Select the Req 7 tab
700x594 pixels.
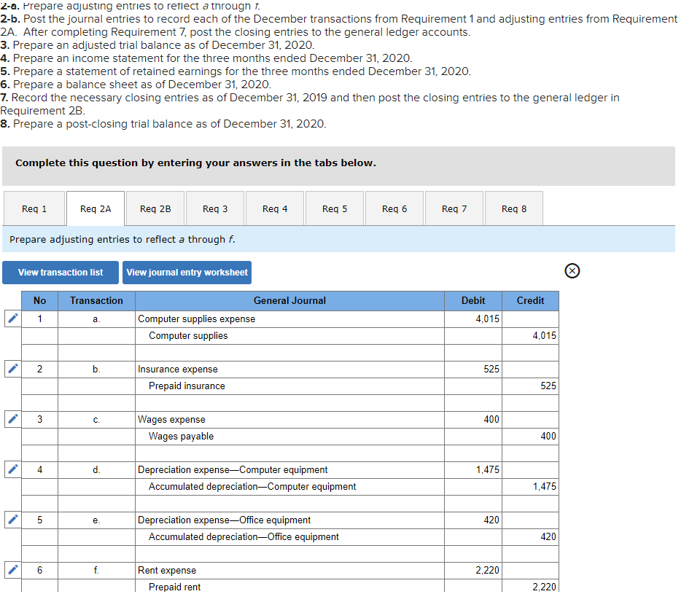click(x=454, y=208)
